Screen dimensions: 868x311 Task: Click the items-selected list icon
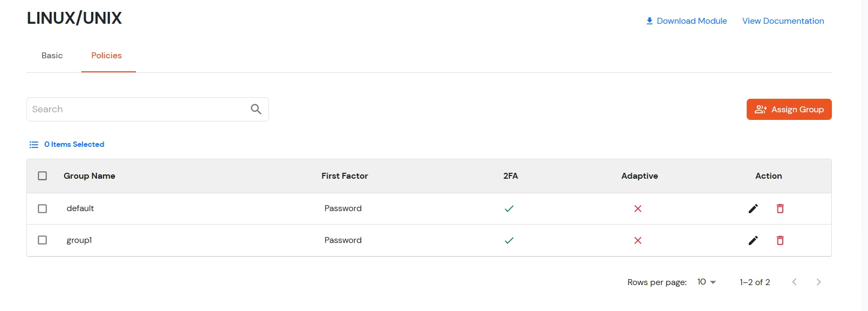[33, 144]
